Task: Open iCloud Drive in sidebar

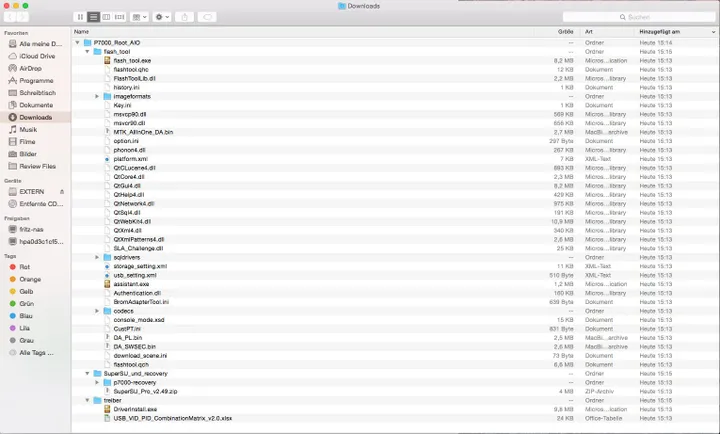Action: pyautogui.click(x=36, y=56)
